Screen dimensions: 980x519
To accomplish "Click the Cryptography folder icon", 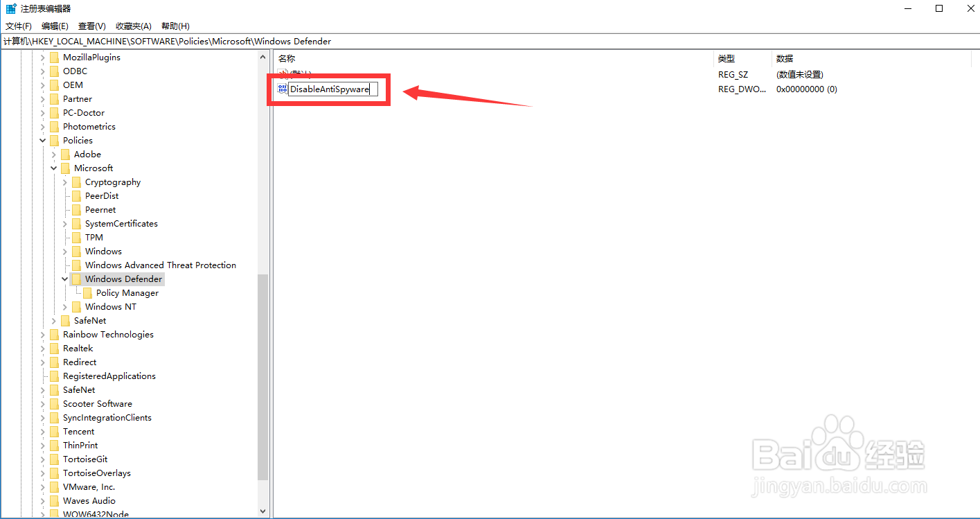I will (x=76, y=182).
